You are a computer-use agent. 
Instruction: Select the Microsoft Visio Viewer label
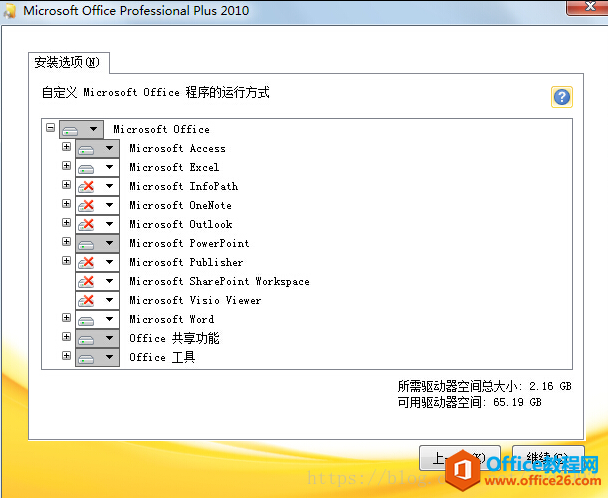point(195,300)
